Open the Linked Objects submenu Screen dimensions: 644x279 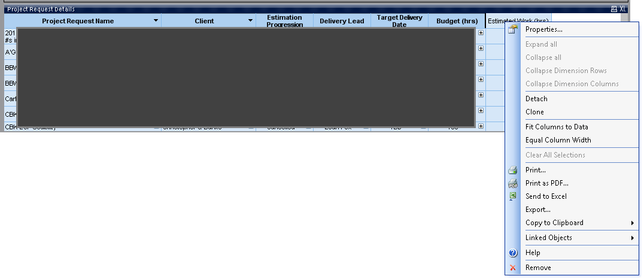(x=579, y=238)
